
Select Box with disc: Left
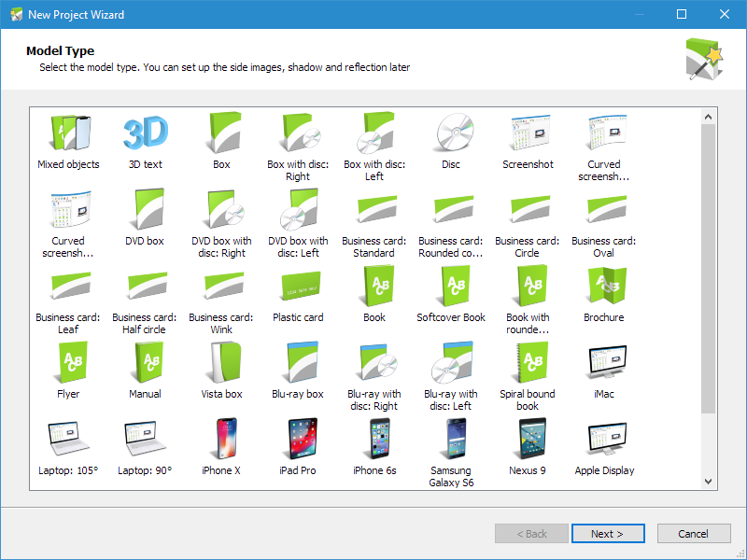coord(374,147)
